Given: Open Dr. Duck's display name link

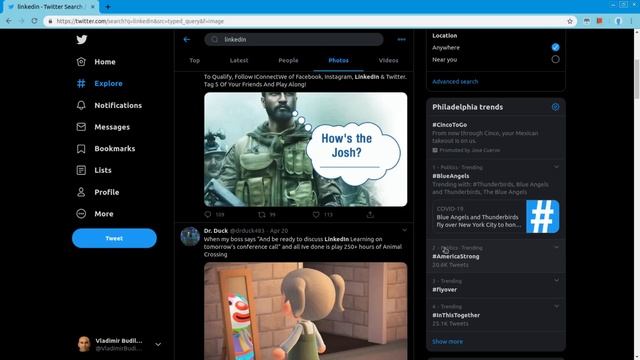Looking at the screenshot, I should pos(216,231).
